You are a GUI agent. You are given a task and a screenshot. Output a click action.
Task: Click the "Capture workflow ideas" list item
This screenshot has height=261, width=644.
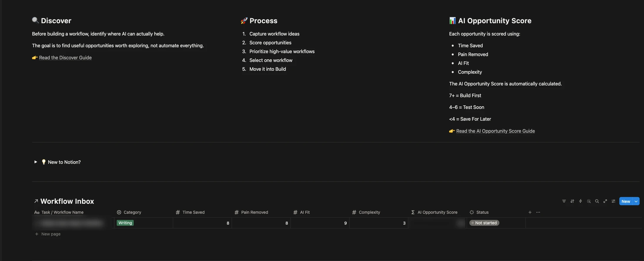click(x=274, y=34)
